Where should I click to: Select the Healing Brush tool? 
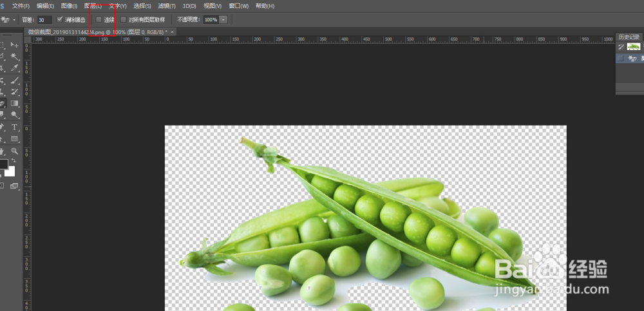[x=2, y=80]
